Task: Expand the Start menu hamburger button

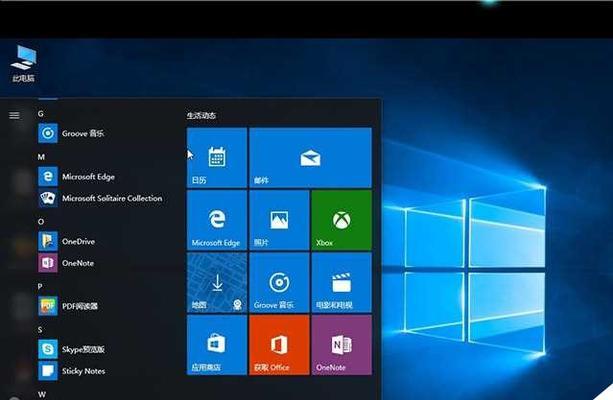Action: tap(14, 115)
